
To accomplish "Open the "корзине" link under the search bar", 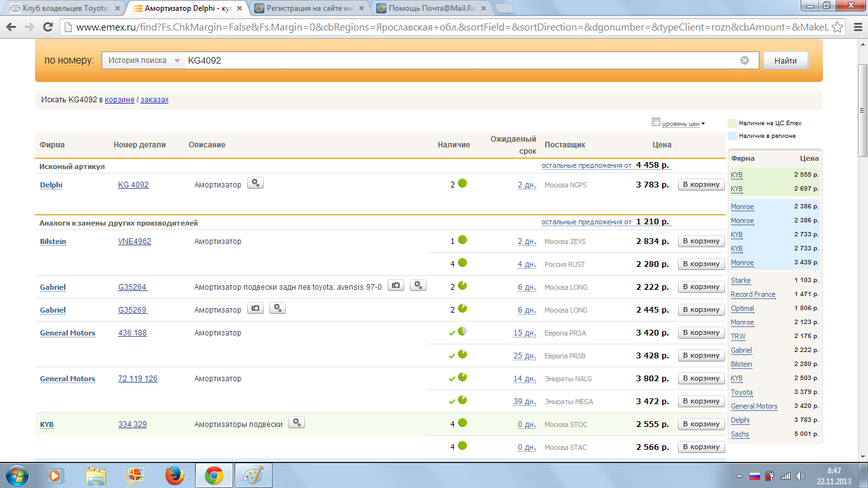I will [x=119, y=100].
